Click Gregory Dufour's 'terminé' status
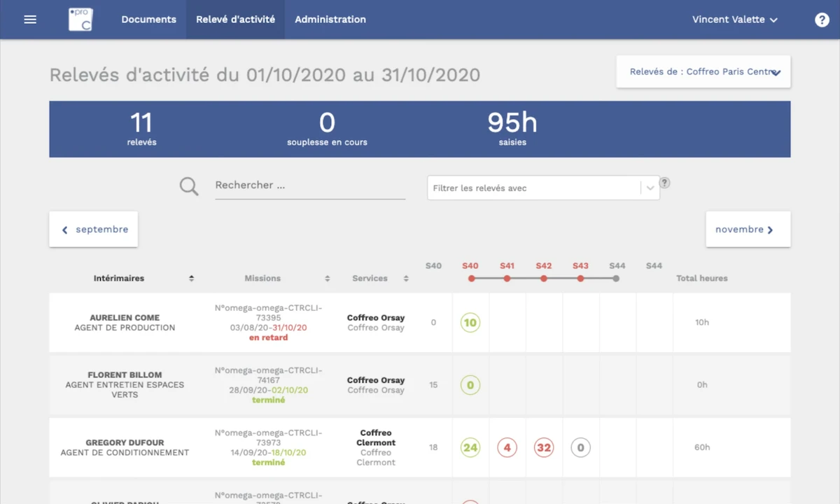This screenshot has width=840, height=504. point(269,463)
